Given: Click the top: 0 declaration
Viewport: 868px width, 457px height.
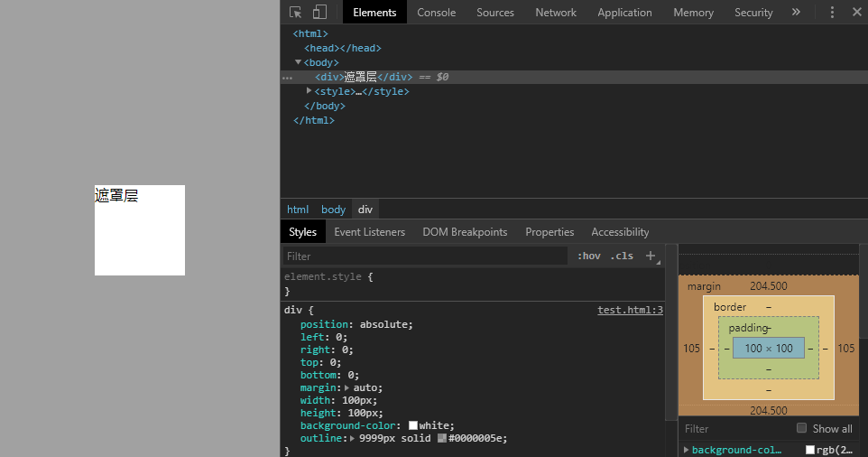Looking at the screenshot, I should pos(320,362).
